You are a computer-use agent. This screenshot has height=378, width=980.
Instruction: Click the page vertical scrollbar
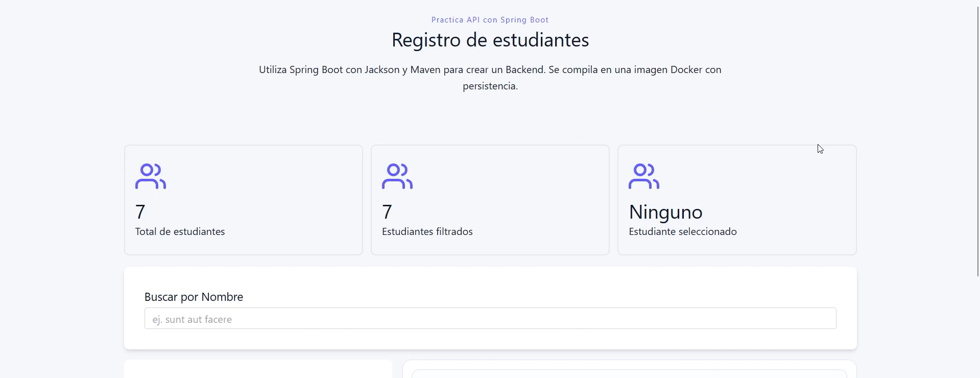tap(978, 140)
